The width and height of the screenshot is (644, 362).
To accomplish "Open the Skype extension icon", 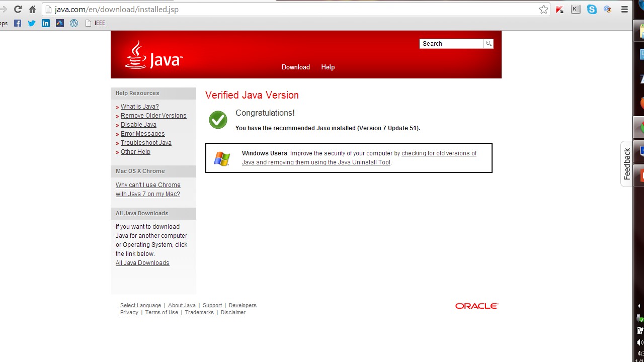I will coord(592,10).
